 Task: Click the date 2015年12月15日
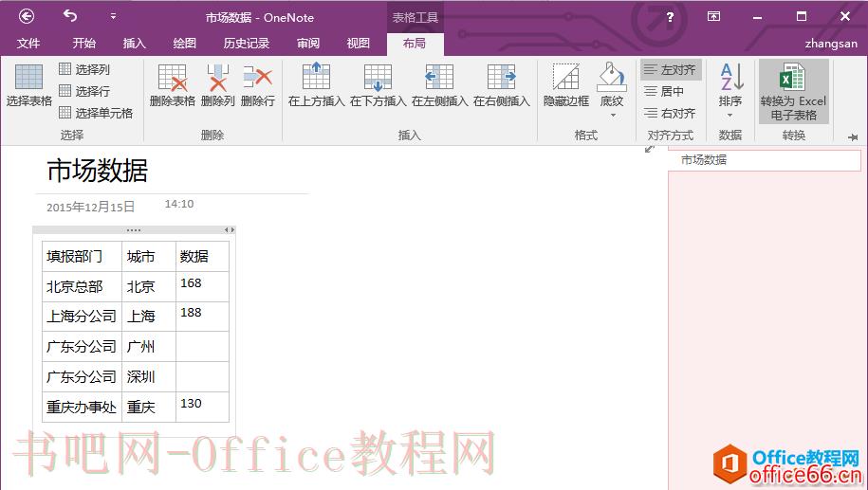click(91, 207)
